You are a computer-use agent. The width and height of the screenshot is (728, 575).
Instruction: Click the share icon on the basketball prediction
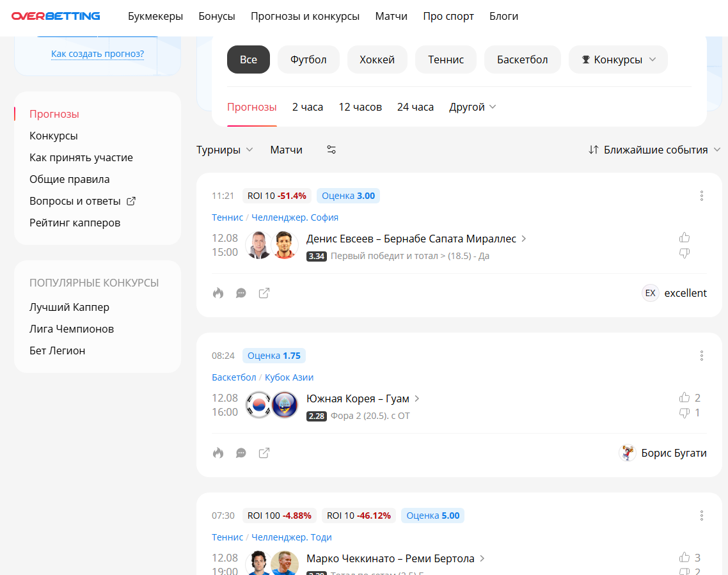[x=264, y=452]
